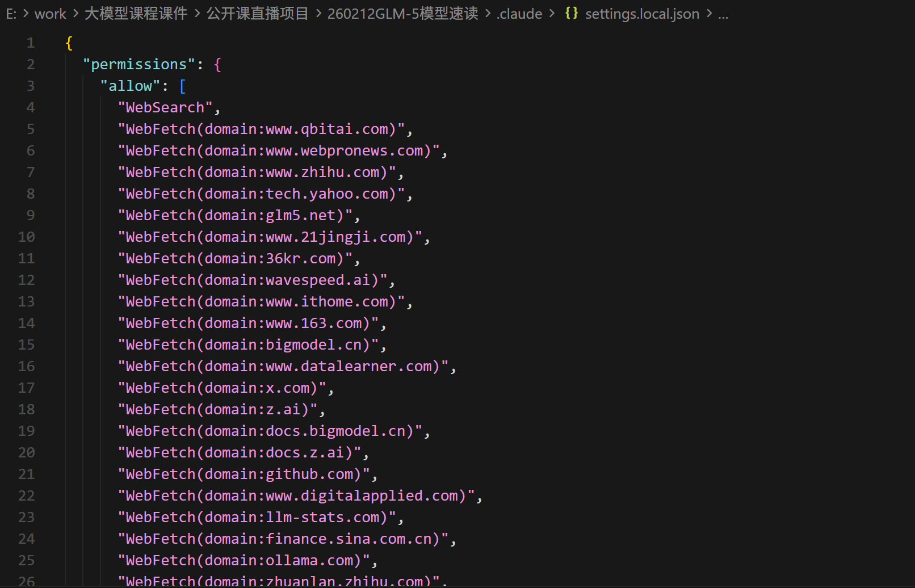
Task: Place cursor in the www.163.com entry
Action: [248, 324]
